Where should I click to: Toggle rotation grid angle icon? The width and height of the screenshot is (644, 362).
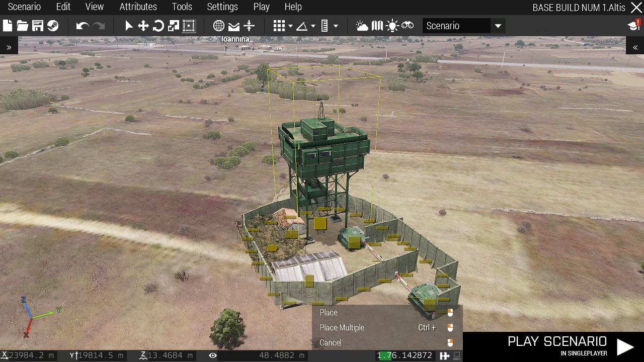pyautogui.click(x=302, y=26)
